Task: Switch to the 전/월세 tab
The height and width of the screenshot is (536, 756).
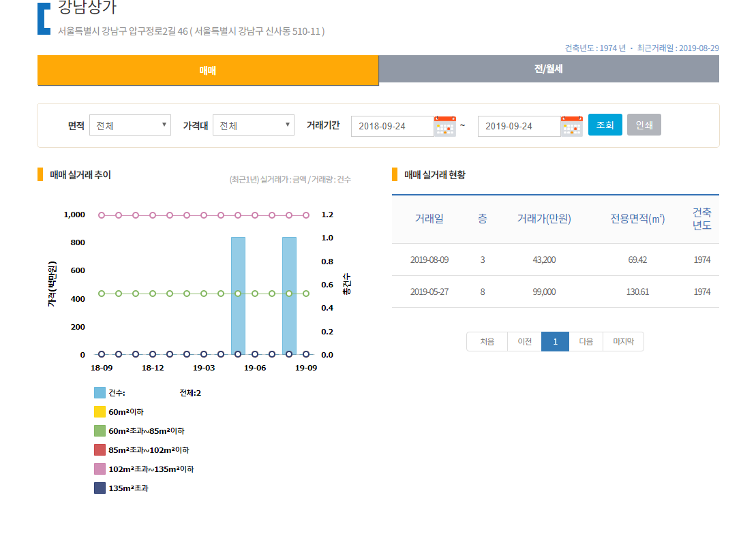Action: (x=549, y=69)
